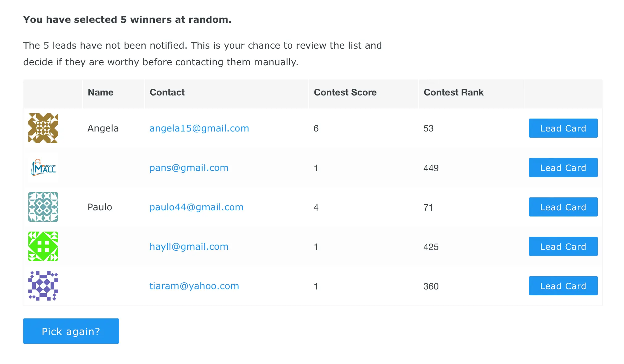
Task: Click the Angela profile avatar icon
Action: click(43, 128)
